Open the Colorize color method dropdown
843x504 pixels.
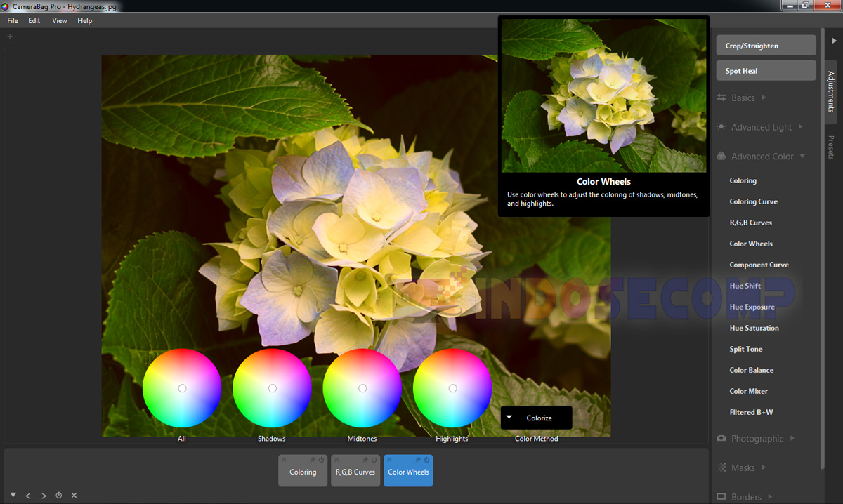point(536,417)
